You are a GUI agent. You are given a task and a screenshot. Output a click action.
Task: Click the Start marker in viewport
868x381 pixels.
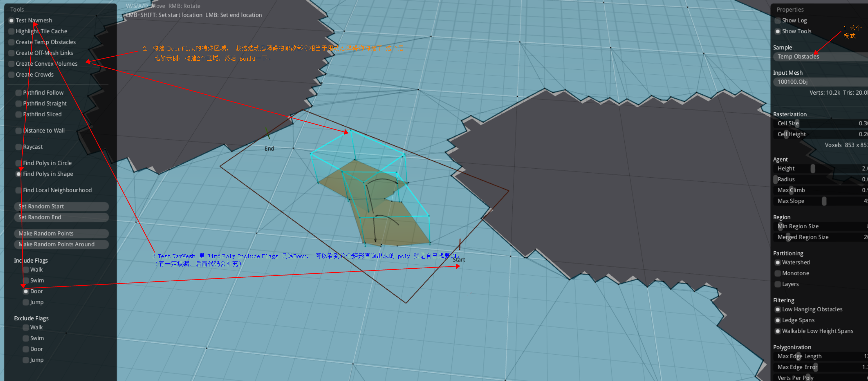click(x=459, y=260)
